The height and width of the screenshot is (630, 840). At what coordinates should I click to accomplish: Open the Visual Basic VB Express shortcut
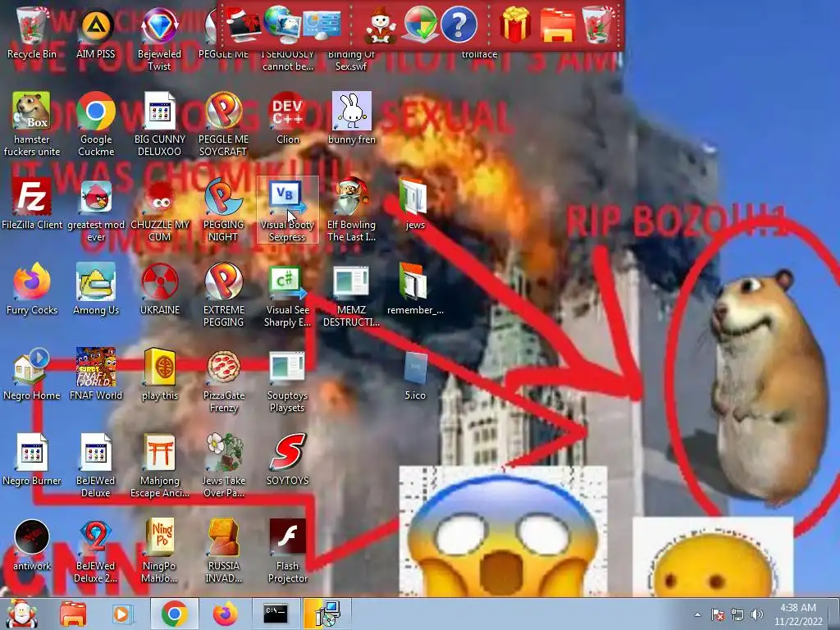[287, 209]
